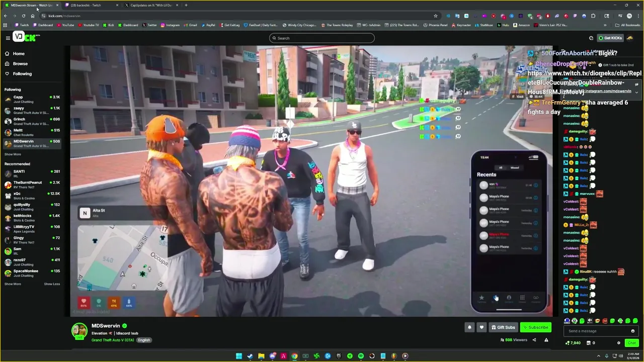
Task: Click the green Chat send button
Action: (631, 343)
